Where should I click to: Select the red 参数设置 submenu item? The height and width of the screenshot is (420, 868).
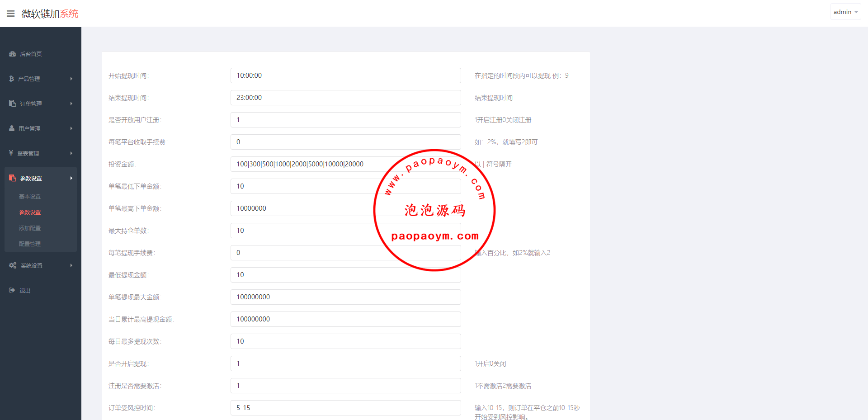point(30,212)
